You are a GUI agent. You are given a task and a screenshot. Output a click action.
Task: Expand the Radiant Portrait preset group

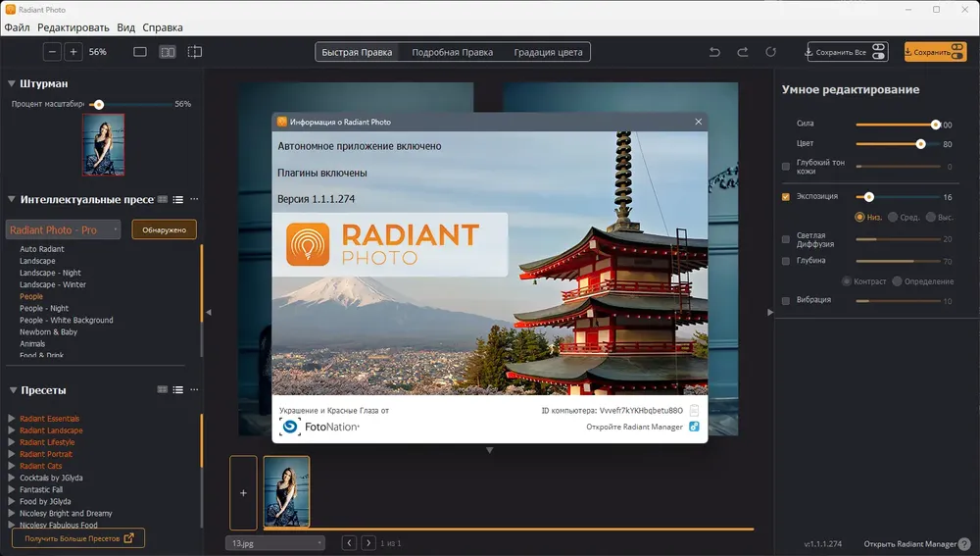coord(11,454)
